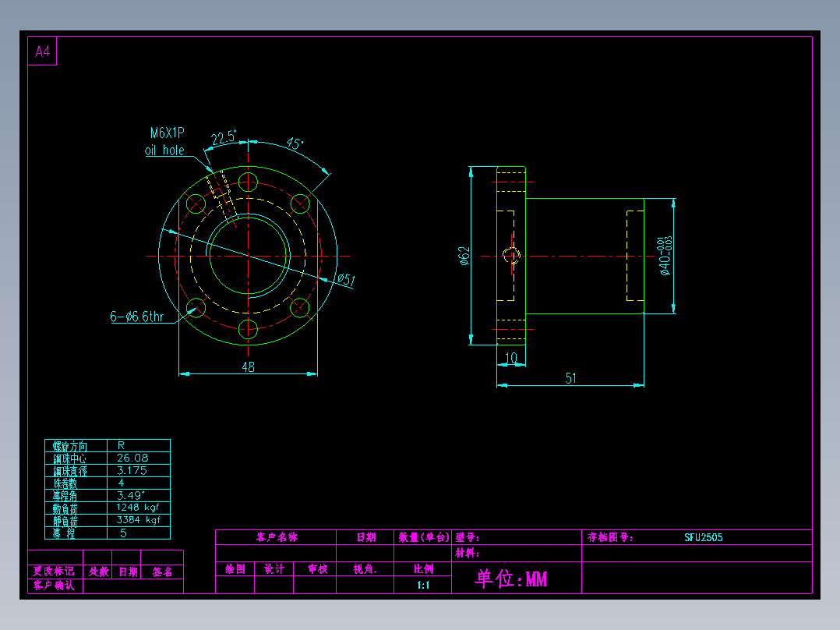Click the 1248 kgf dynamic load value

click(138, 508)
